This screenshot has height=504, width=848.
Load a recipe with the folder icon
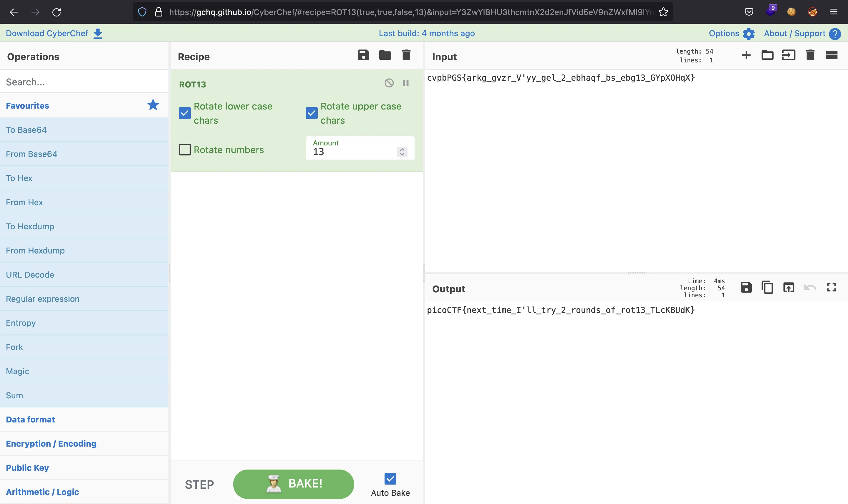click(x=385, y=55)
